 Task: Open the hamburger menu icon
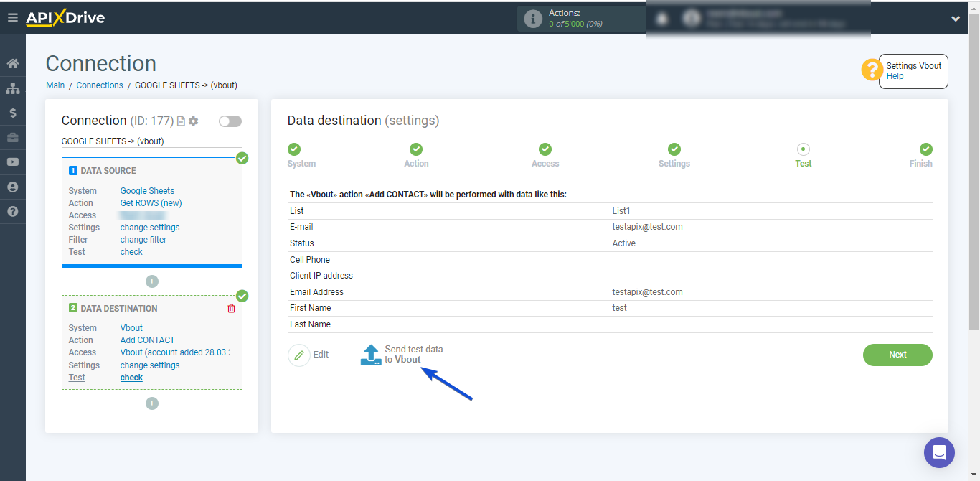click(12, 18)
